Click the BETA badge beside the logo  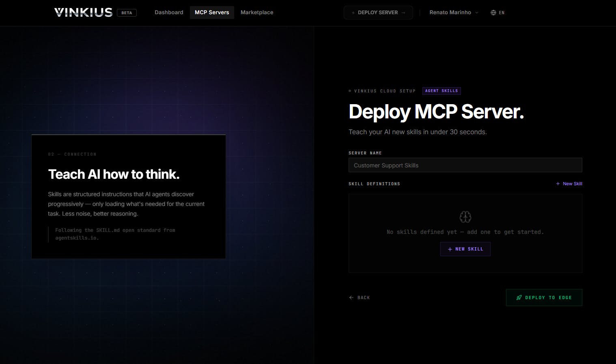127,13
